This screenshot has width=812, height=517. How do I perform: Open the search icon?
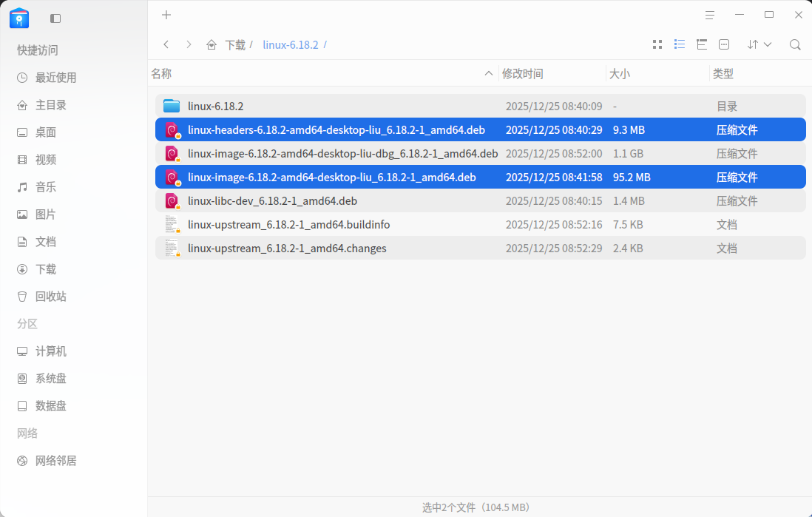(795, 44)
